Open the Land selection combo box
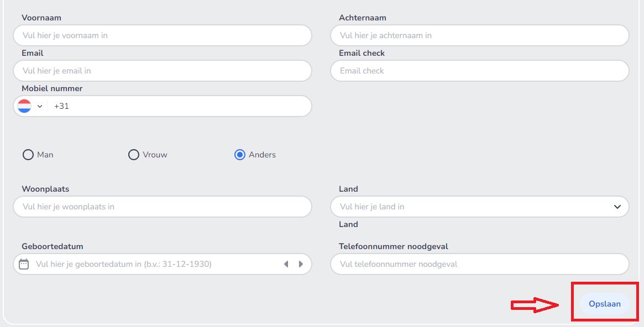 (x=470, y=207)
